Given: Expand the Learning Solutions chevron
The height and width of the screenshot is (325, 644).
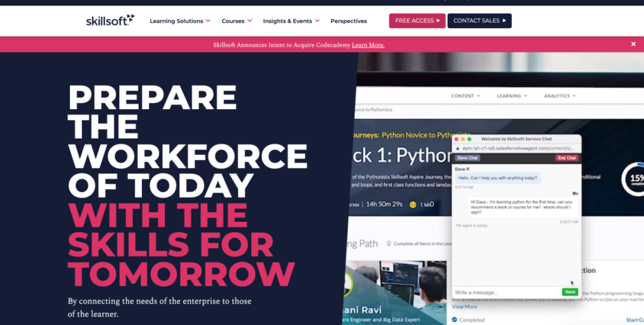Looking at the screenshot, I should pyautogui.click(x=208, y=20).
